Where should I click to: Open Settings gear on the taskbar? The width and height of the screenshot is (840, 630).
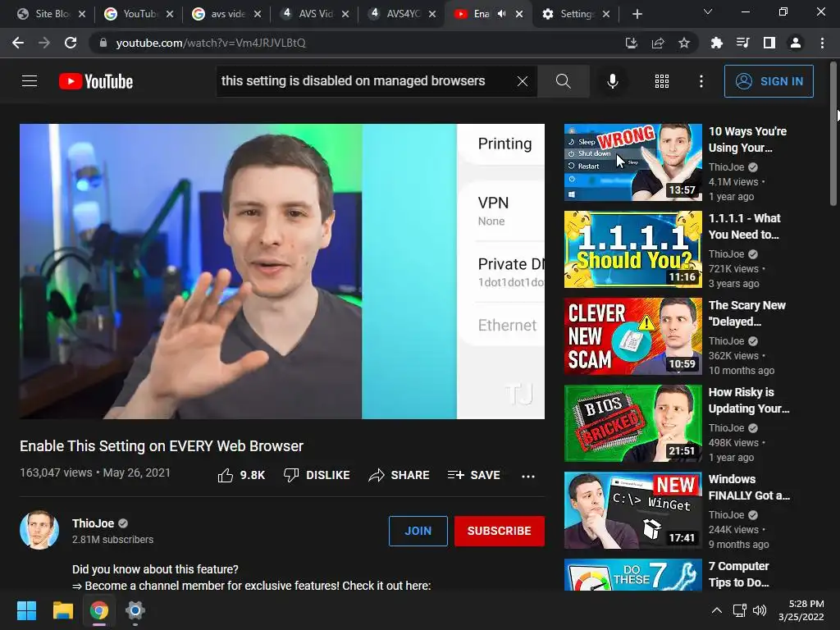click(x=135, y=610)
